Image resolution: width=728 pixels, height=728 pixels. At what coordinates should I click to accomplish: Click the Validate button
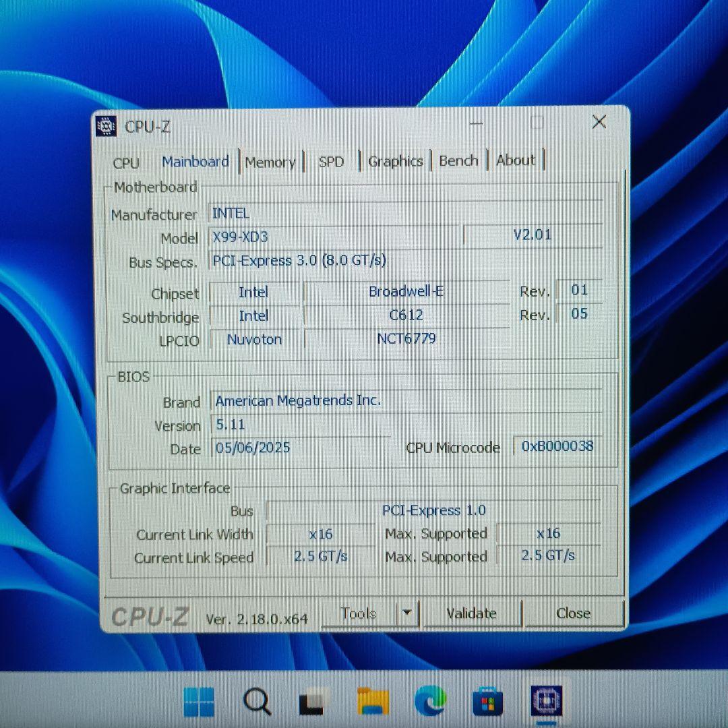pos(472,613)
